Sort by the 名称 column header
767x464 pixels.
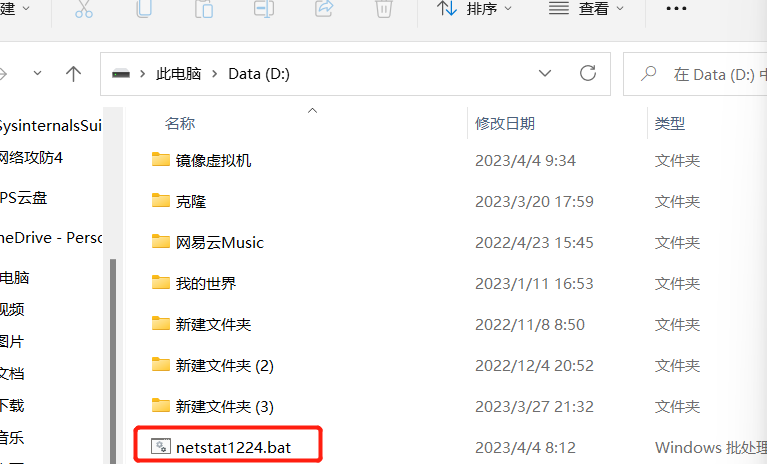pos(180,123)
